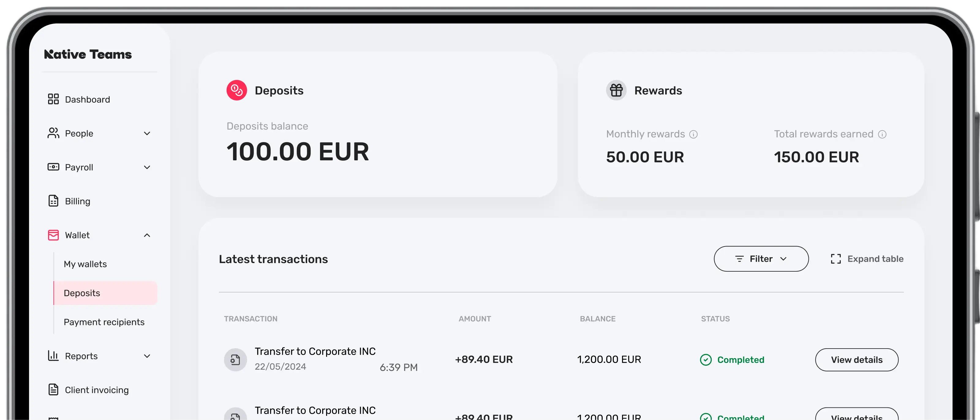The height and width of the screenshot is (420, 980).
Task: Click the Payroll cash icon
Action: click(53, 167)
